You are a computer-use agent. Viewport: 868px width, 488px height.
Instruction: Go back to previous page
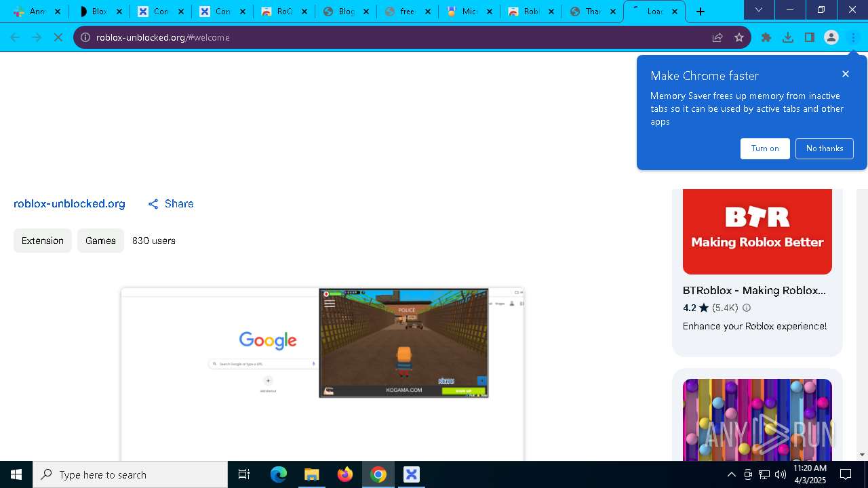[x=15, y=37]
